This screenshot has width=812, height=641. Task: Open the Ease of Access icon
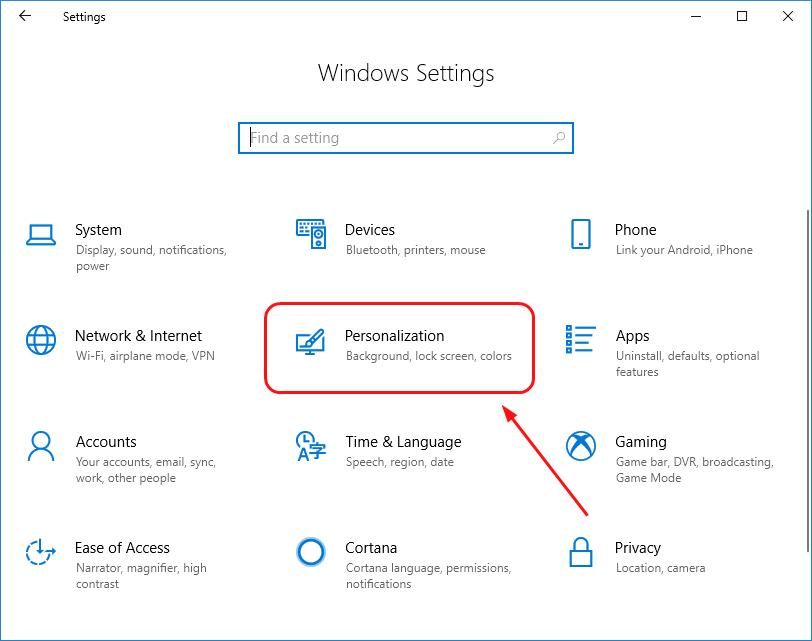[x=41, y=552]
